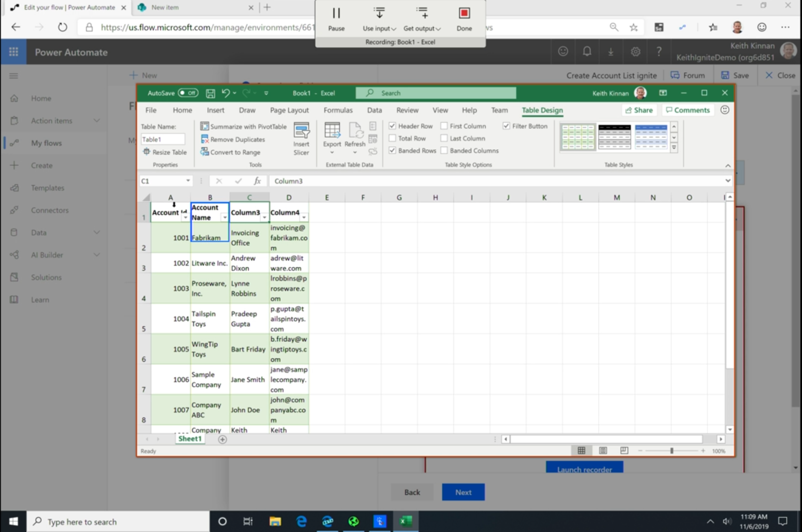Viewport: 802px width, 532px height.
Task: Click Power Automate download arrow icon
Action: pos(611,51)
